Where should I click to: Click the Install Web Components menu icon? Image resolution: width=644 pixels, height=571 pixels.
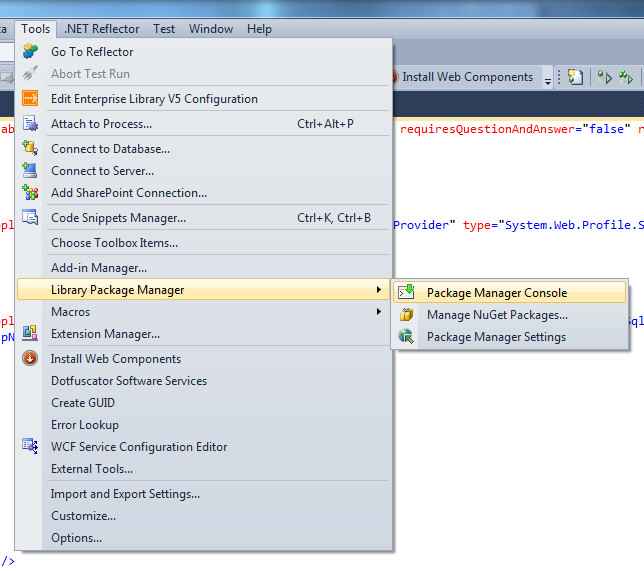point(30,358)
